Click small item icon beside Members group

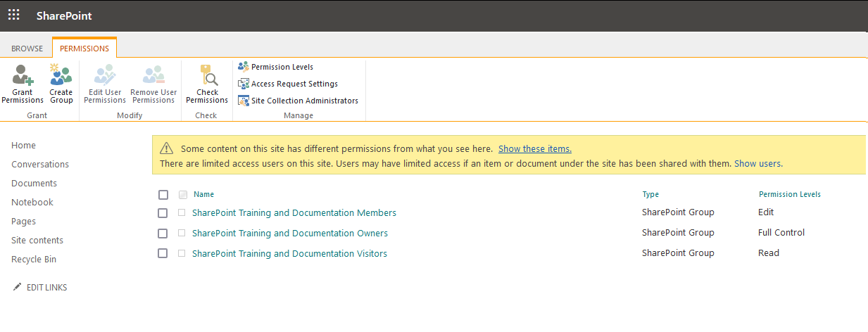click(x=182, y=212)
